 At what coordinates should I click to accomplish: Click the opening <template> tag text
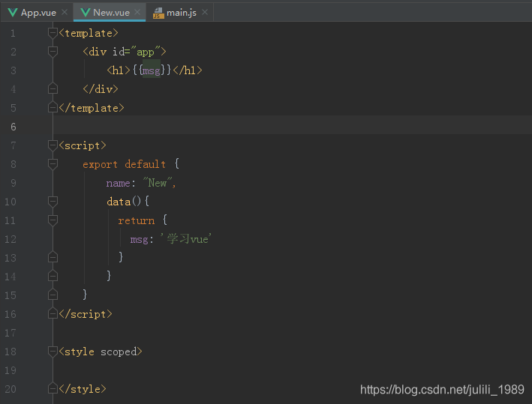click(x=89, y=33)
